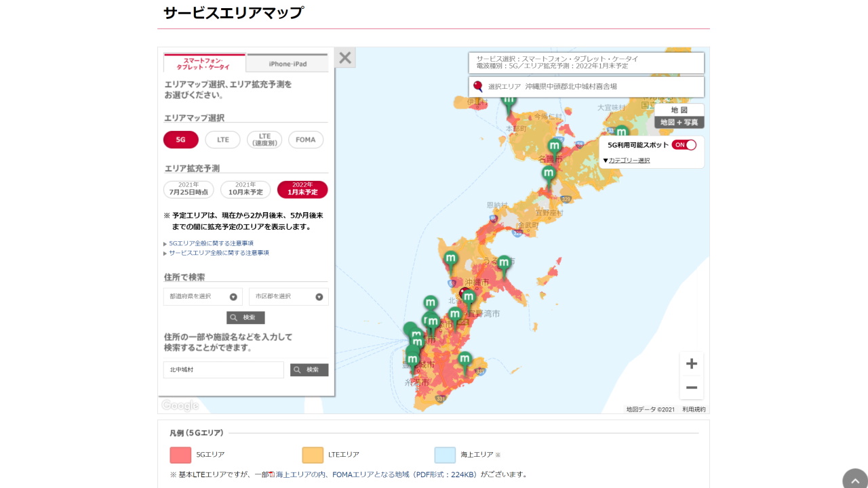Screen dimensions: 868x488
Task: Select the FOMA area map option
Action: point(305,140)
